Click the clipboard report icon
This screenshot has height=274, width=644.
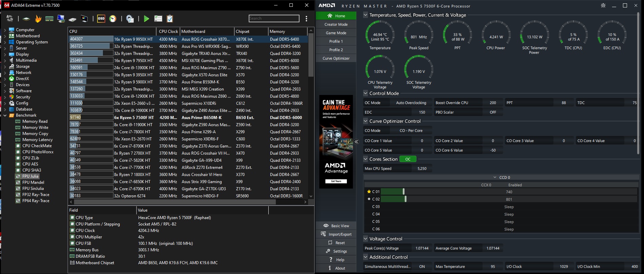170,19
